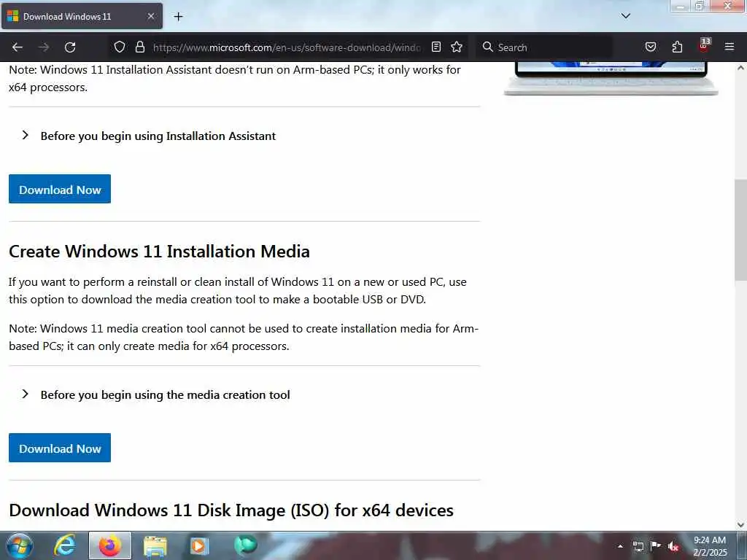Image resolution: width=747 pixels, height=560 pixels.
Task: Download Now for Installation Media creation tool
Action: tap(60, 448)
